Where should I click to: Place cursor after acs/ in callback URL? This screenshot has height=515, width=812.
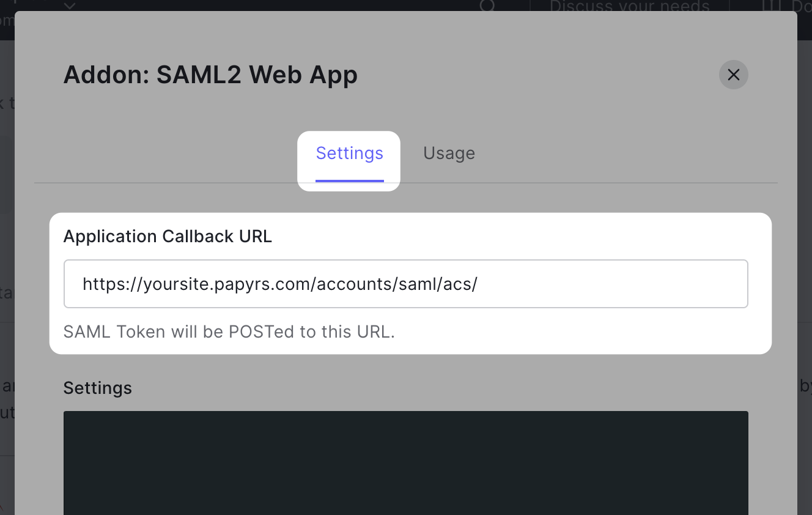(479, 284)
